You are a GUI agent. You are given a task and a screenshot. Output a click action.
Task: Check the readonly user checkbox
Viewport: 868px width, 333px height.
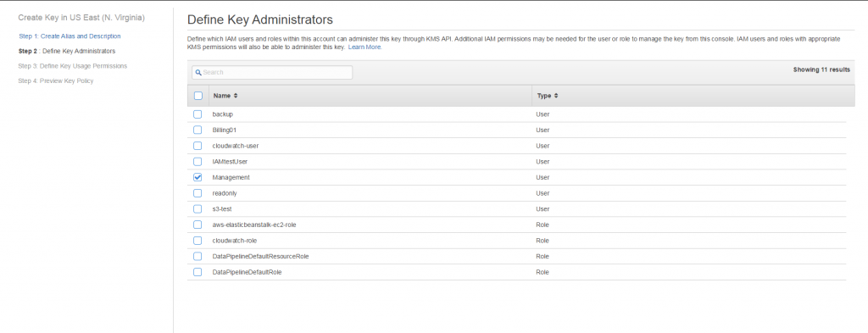pos(198,193)
